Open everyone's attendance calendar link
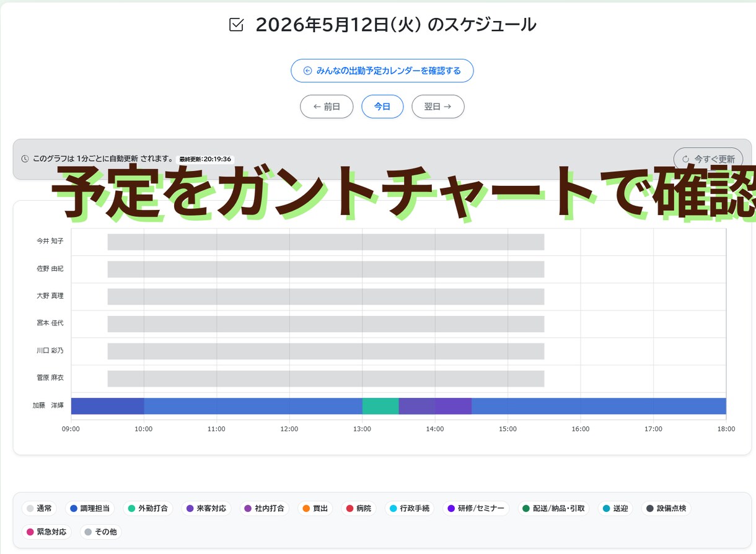This screenshot has width=756, height=554. [382, 71]
